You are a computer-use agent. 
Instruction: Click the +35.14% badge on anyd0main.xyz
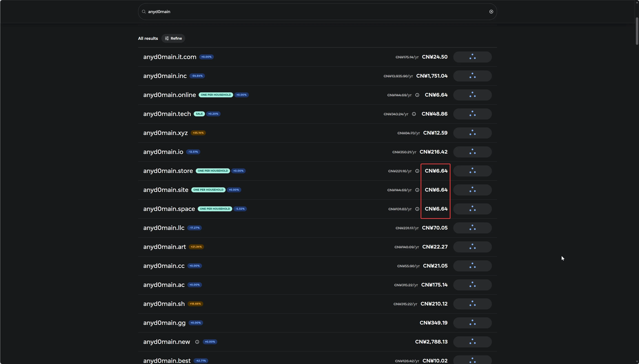[x=198, y=133]
